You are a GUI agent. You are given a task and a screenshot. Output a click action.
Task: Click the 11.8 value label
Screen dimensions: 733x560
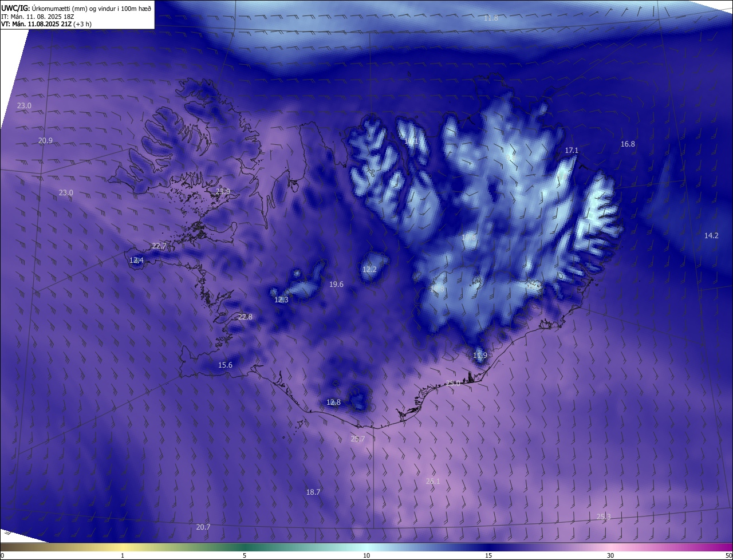(x=491, y=18)
